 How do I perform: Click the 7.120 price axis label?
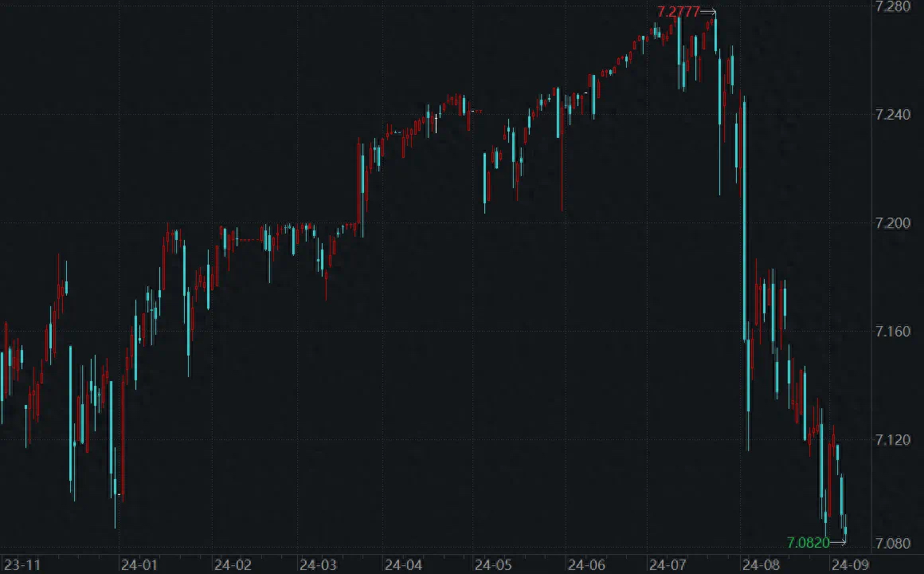pyautogui.click(x=892, y=439)
